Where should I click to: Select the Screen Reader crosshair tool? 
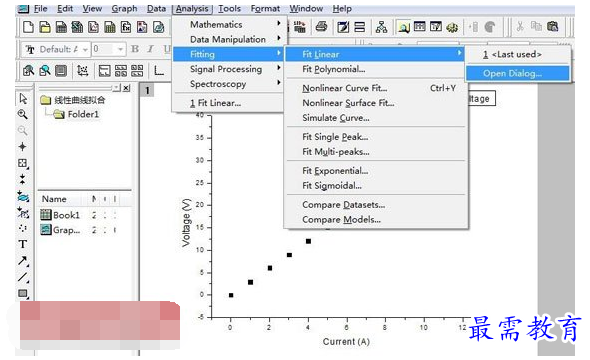click(x=23, y=146)
